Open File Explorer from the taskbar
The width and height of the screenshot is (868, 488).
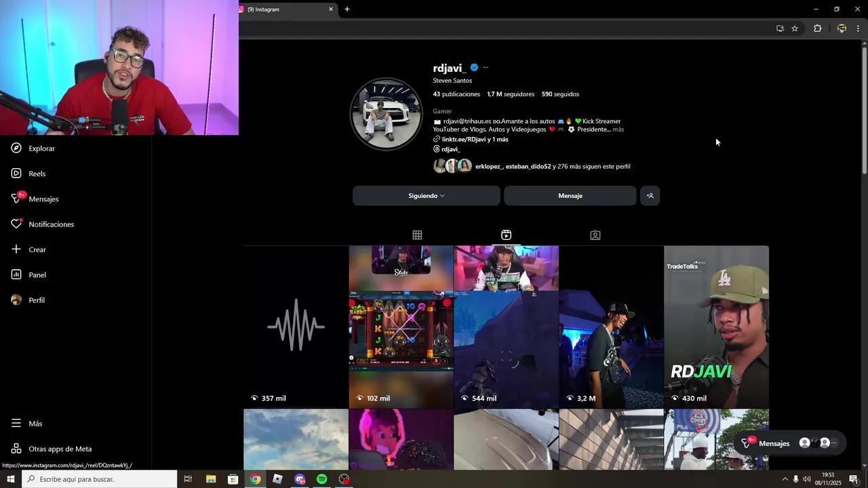click(211, 479)
